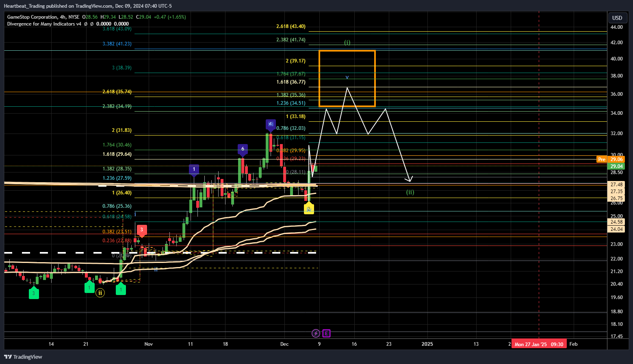633x364 pixels.
Task: Click the Dec label on time axis
Action: (x=284, y=344)
